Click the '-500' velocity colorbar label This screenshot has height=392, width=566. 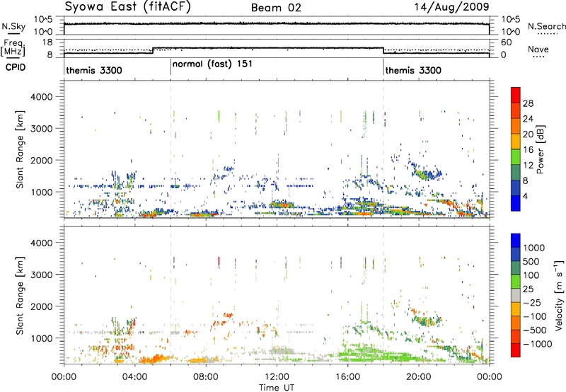[x=535, y=330]
